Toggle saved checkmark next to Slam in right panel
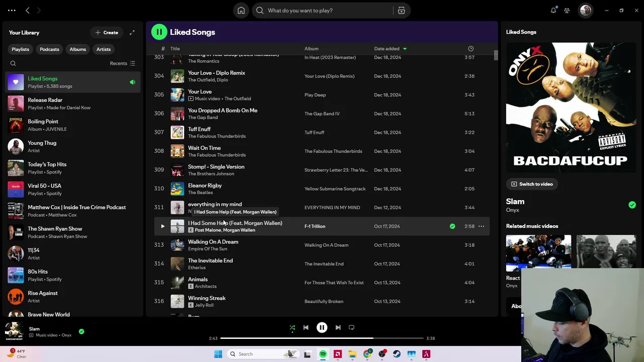The image size is (644, 362). pyautogui.click(x=632, y=205)
